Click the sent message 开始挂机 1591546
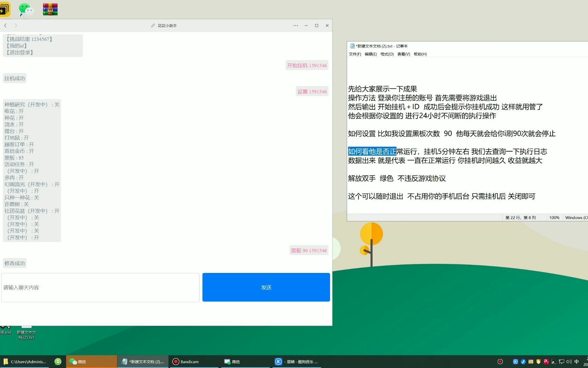 click(307, 65)
